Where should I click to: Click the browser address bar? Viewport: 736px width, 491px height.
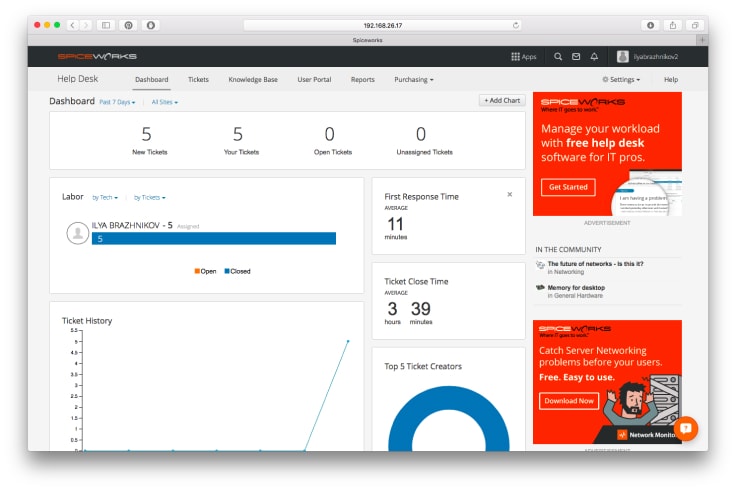(382, 25)
